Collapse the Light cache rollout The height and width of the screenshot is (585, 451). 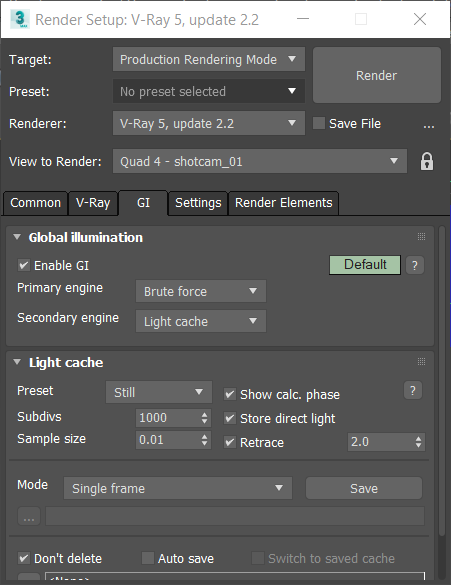[x=17, y=362]
